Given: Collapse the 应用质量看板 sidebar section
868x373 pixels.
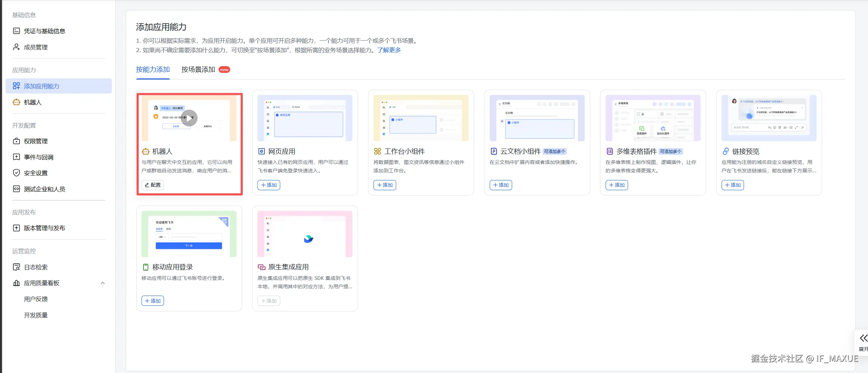Looking at the screenshot, I should click(103, 283).
